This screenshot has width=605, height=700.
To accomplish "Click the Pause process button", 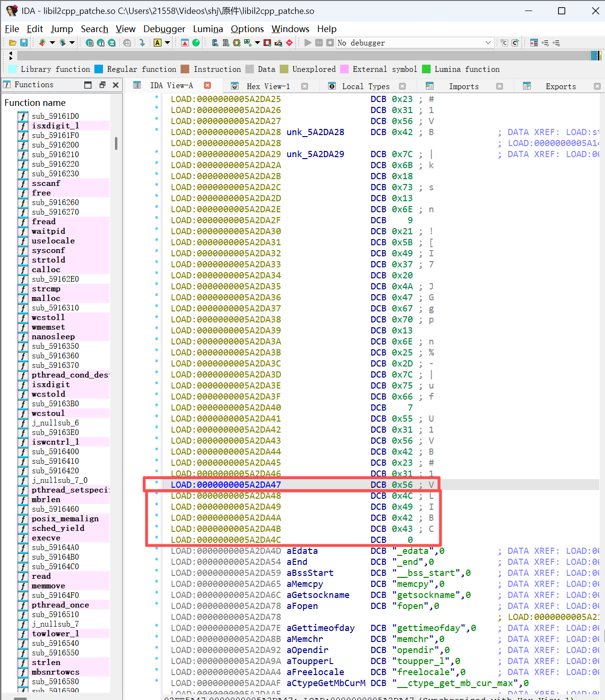I will click(x=319, y=43).
